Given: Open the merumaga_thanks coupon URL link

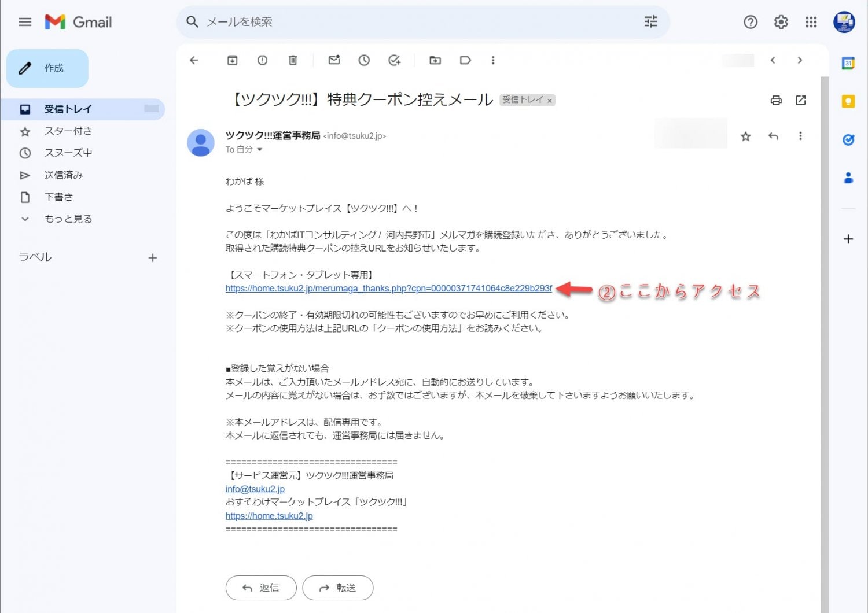Looking at the screenshot, I should click(x=388, y=289).
